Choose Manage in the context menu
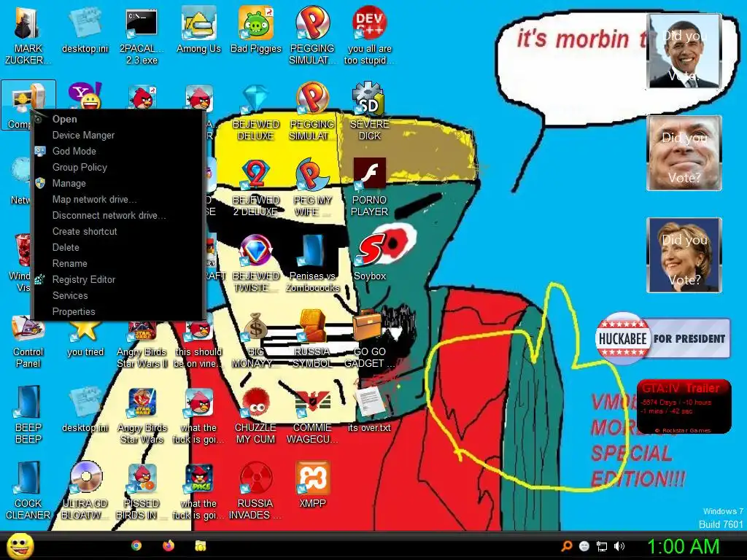747x560 pixels. coord(118,183)
